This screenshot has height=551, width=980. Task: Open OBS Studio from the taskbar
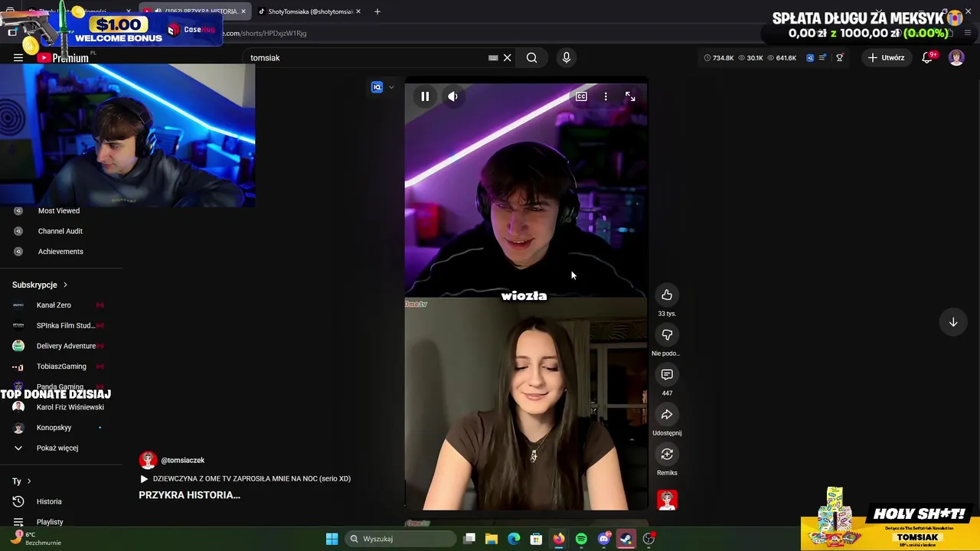coord(648,539)
